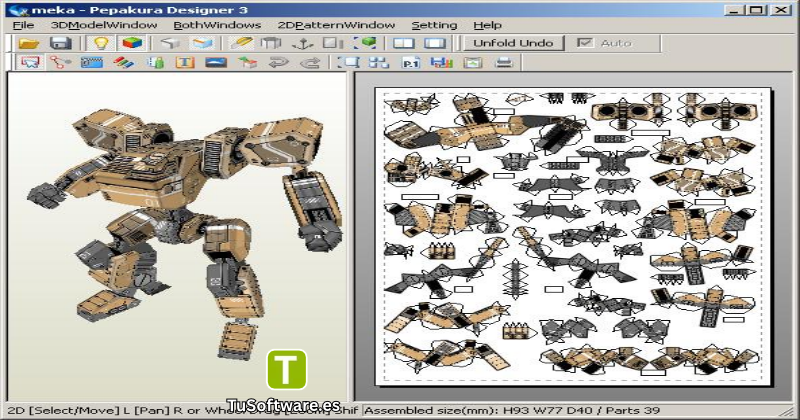Select the orange T text tool
800x420 pixels.
185,63
